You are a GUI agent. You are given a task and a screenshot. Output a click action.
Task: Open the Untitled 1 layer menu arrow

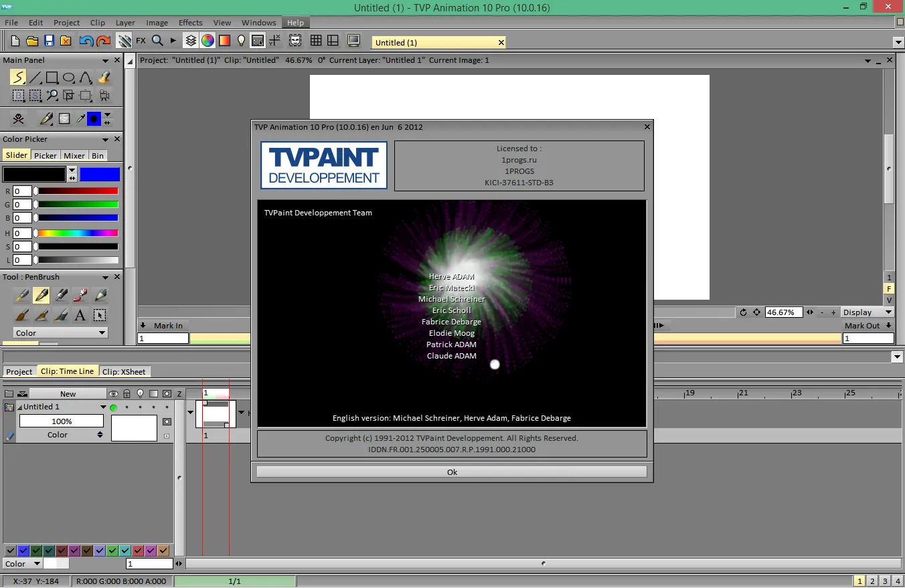point(103,407)
